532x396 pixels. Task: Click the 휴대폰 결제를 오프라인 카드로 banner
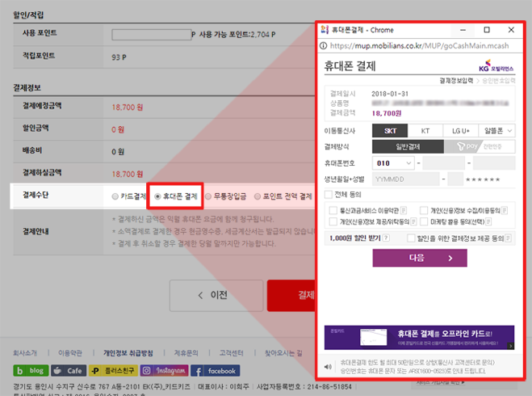(x=419, y=338)
